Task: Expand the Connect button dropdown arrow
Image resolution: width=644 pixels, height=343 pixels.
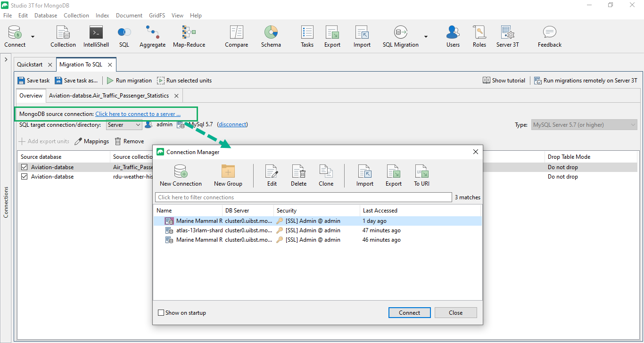Action: [33, 37]
